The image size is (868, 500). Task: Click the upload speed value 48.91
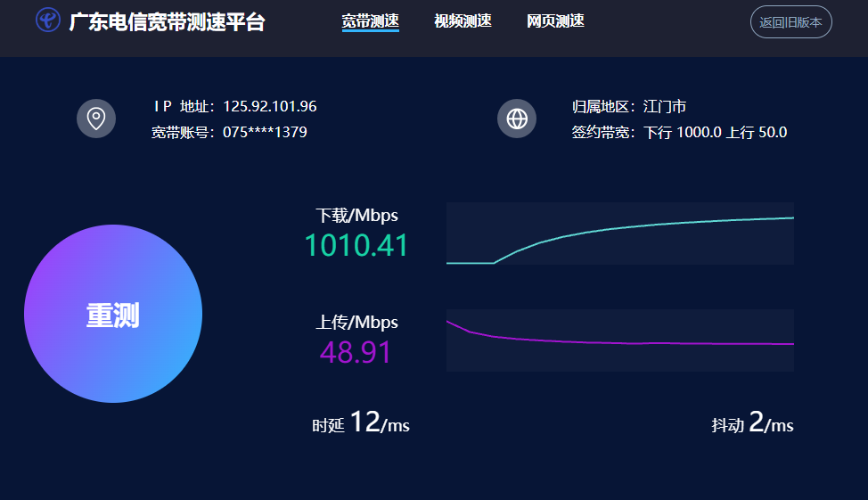[356, 352]
